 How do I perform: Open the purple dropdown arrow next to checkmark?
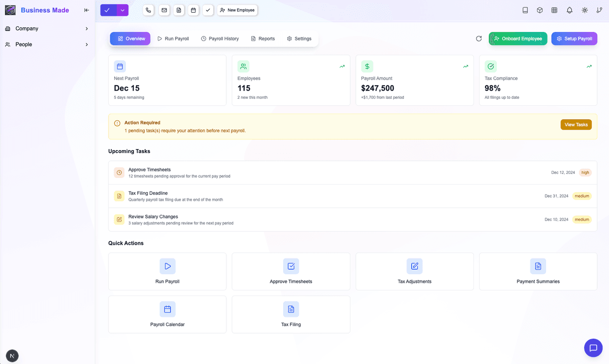point(122,10)
